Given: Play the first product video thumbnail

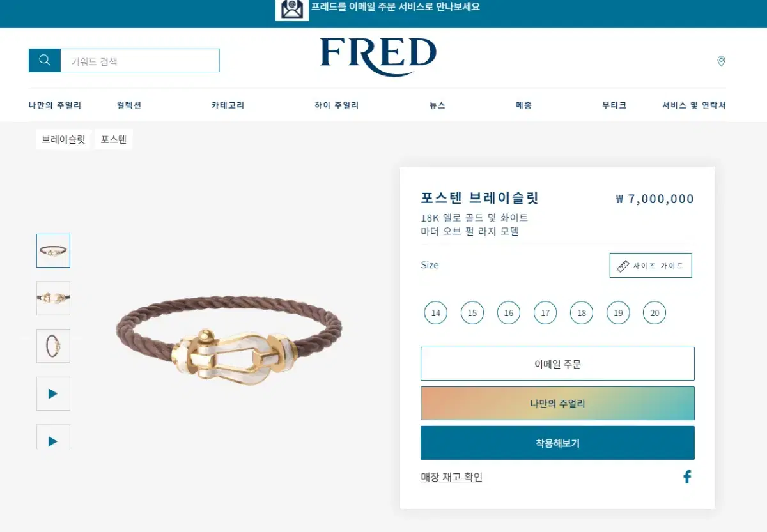Looking at the screenshot, I should (53, 393).
